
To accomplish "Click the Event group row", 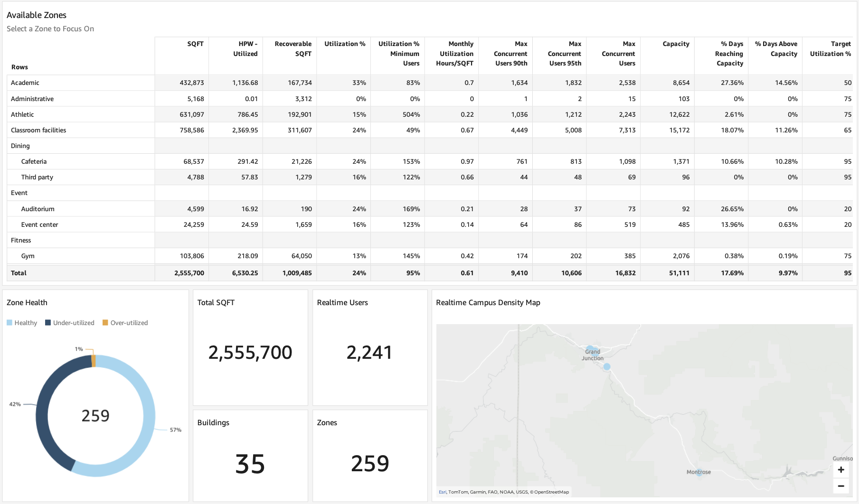I will click(x=430, y=193).
